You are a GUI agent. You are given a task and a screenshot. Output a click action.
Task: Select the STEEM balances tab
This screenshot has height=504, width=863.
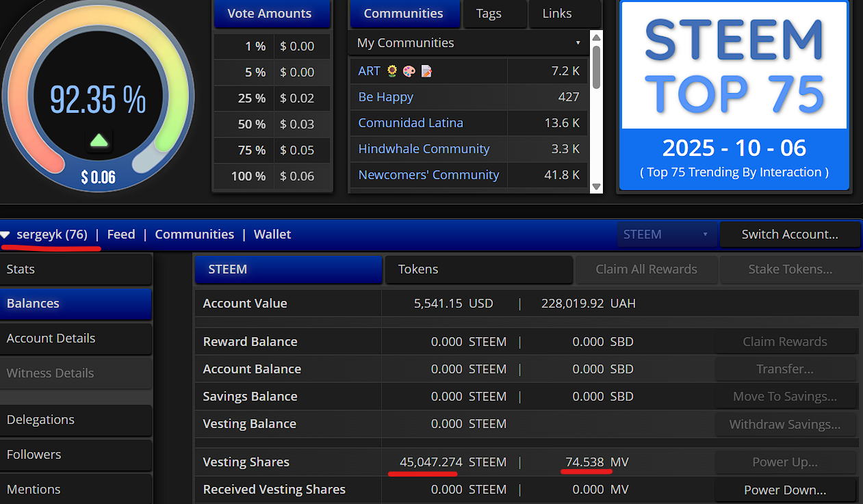pos(288,269)
